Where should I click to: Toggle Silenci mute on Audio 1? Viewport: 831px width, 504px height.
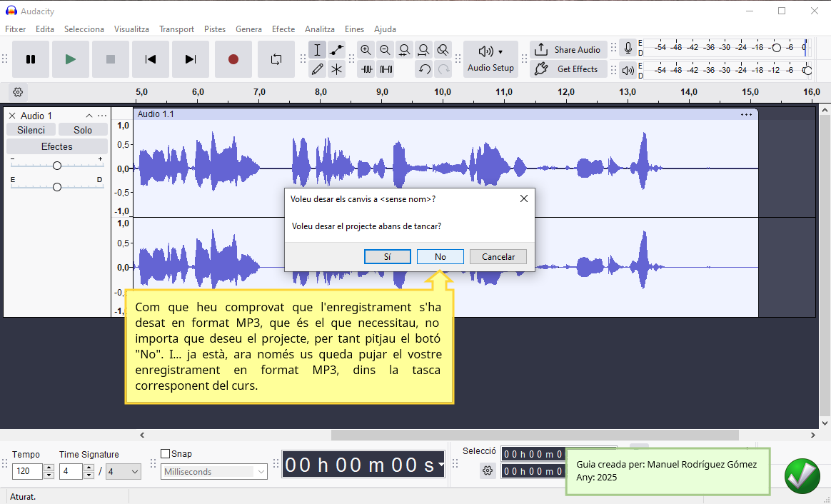click(x=31, y=130)
